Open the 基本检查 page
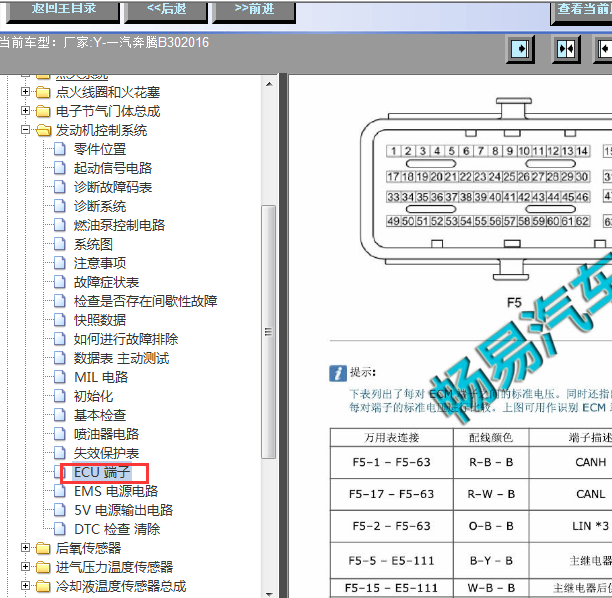 pos(100,415)
